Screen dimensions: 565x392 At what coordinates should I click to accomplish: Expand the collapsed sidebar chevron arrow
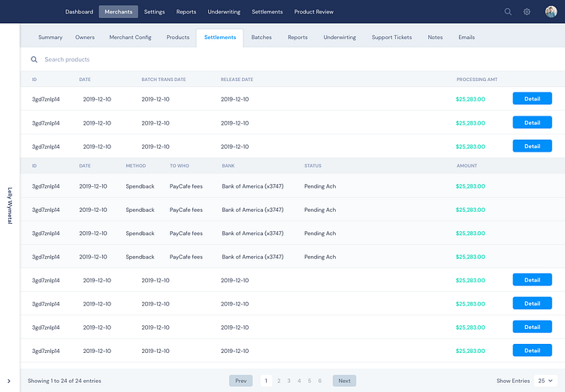pyautogui.click(x=9, y=381)
